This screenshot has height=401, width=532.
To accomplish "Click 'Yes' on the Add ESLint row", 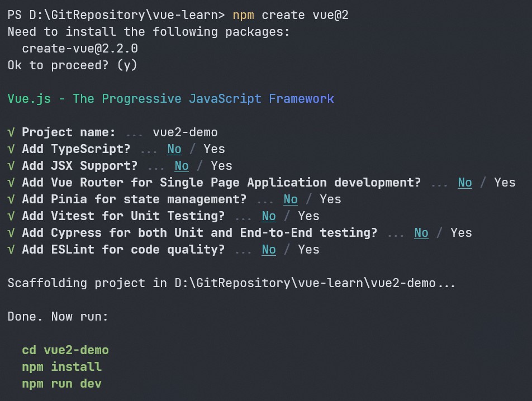I will (x=308, y=250).
